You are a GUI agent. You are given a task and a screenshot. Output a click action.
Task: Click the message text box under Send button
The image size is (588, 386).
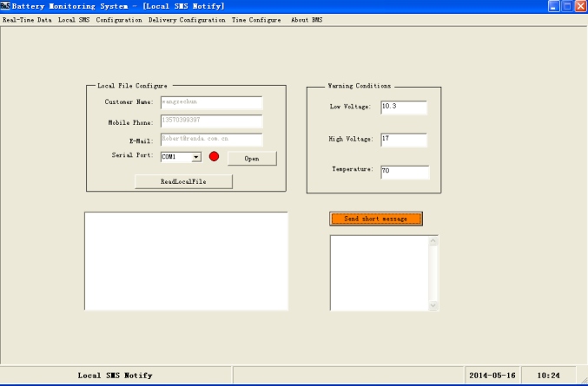pos(379,272)
